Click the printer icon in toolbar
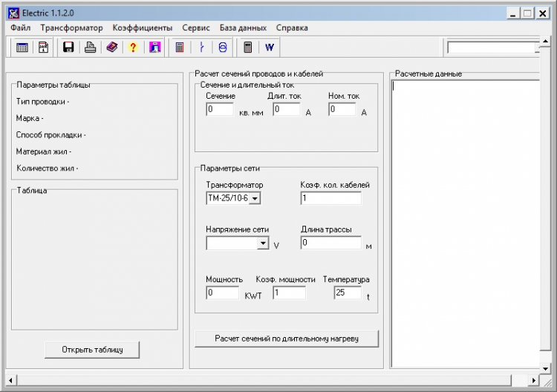The width and height of the screenshot is (557, 392). [x=90, y=48]
